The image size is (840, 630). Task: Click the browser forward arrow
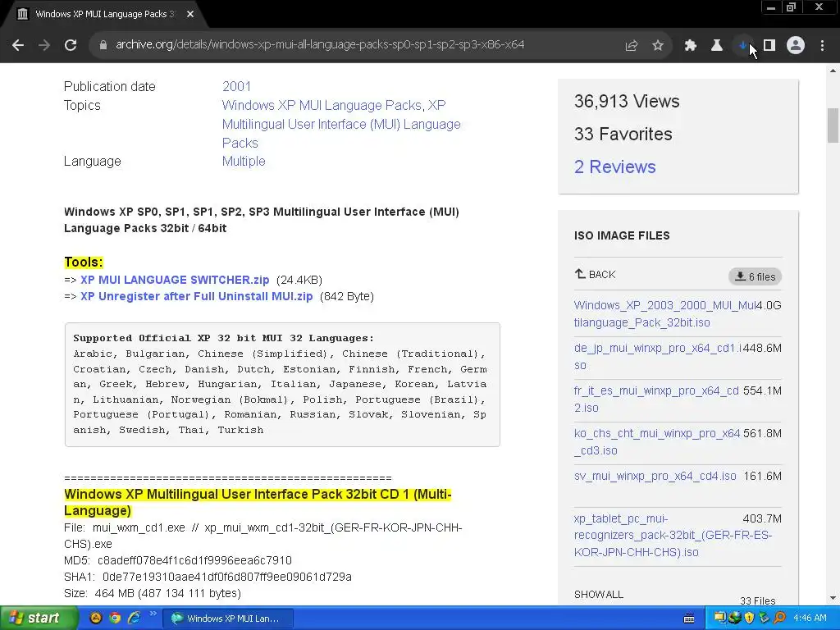click(x=44, y=45)
